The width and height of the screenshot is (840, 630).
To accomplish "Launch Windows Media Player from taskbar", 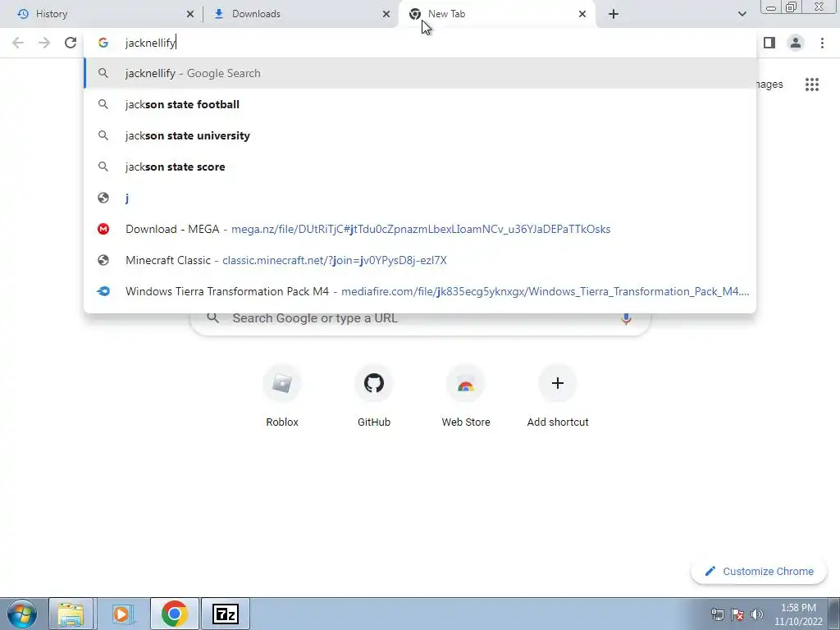I will (121, 614).
